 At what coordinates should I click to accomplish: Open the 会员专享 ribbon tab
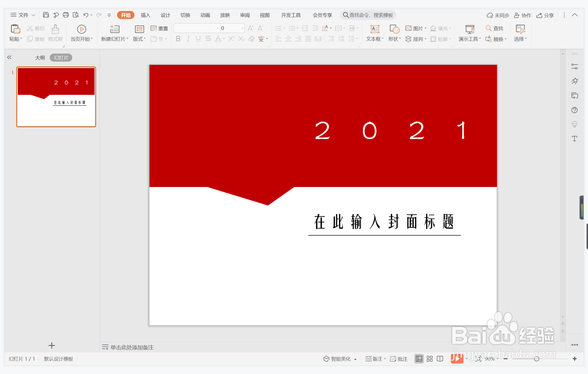(322, 15)
